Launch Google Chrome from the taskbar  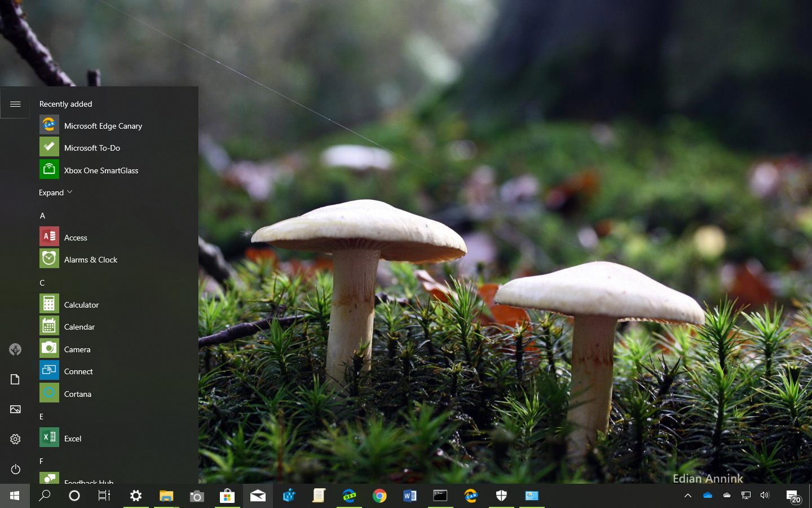point(379,496)
